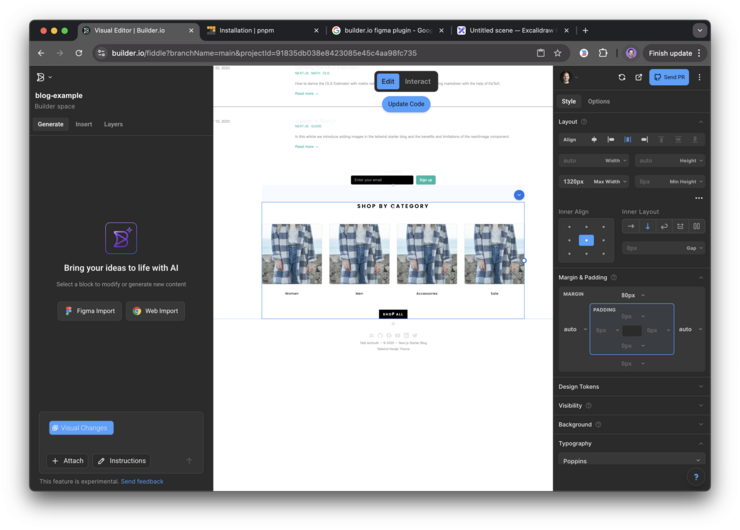Switch to the Layers tab
Image resolution: width=740 pixels, height=530 pixels.
113,124
